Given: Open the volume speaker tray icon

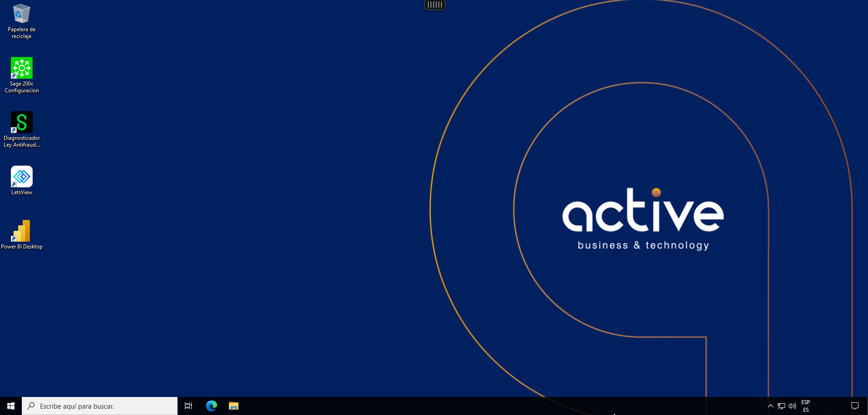Looking at the screenshot, I should click(x=792, y=406).
